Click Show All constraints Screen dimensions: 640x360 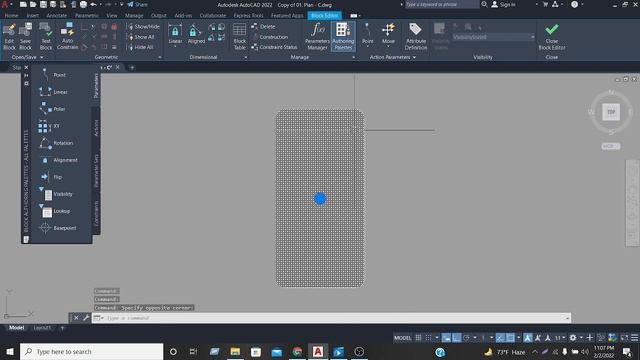point(141,37)
